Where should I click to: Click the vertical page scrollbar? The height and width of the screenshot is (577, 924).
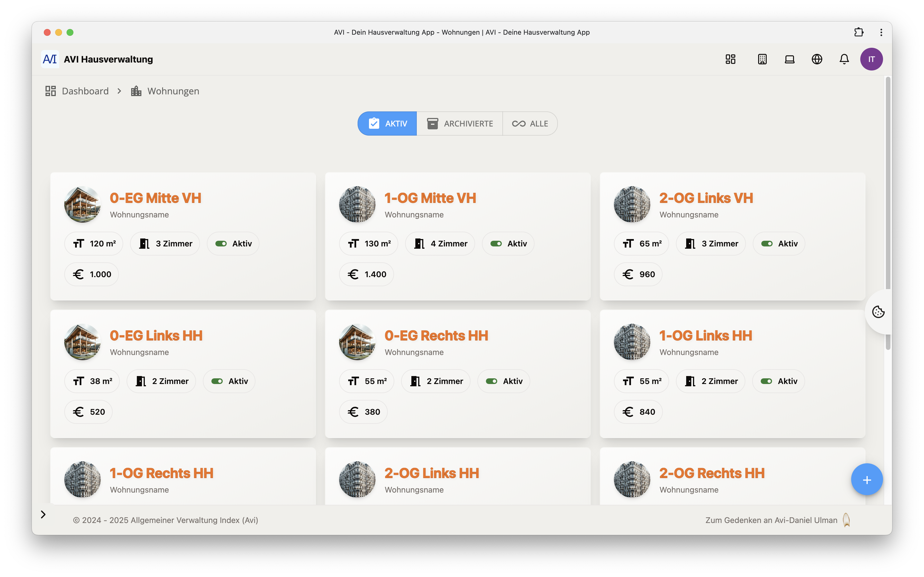pyautogui.click(x=888, y=183)
